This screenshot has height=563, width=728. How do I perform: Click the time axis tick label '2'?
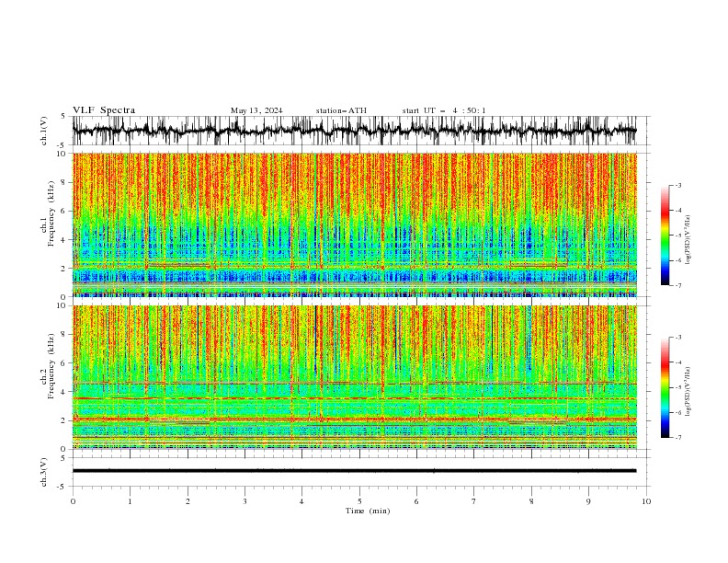click(x=188, y=501)
